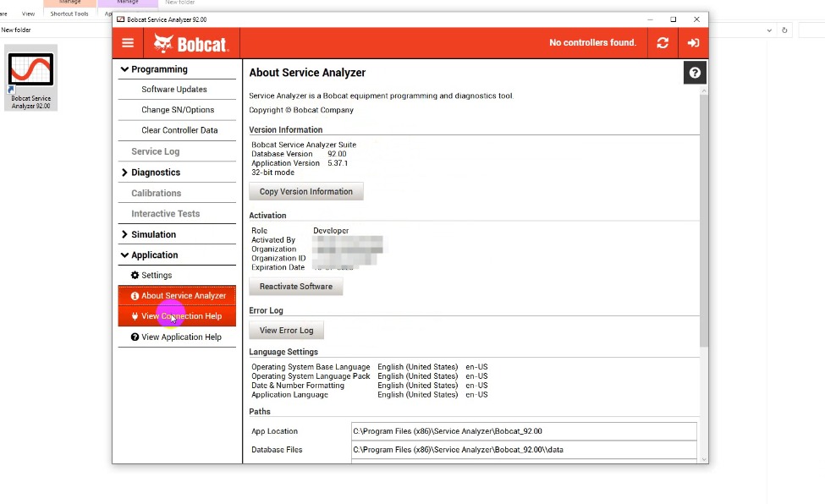Open the help question mark icon
This screenshot has width=825, height=504.
[x=695, y=73]
